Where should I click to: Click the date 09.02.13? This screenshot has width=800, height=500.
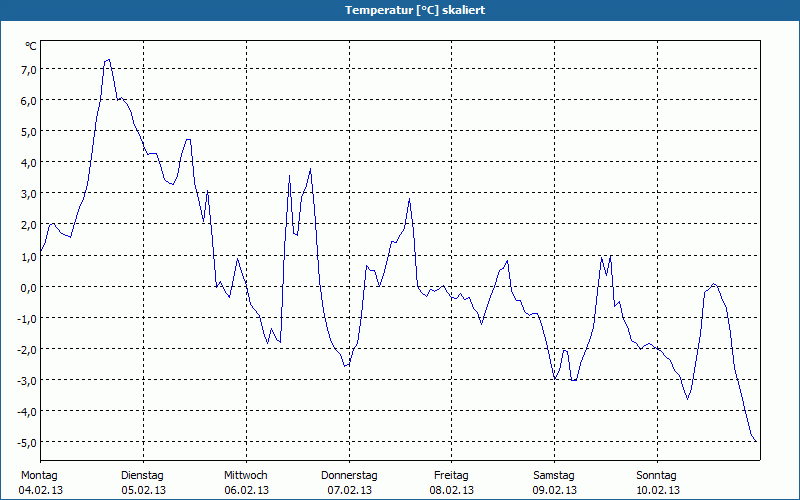click(x=555, y=490)
